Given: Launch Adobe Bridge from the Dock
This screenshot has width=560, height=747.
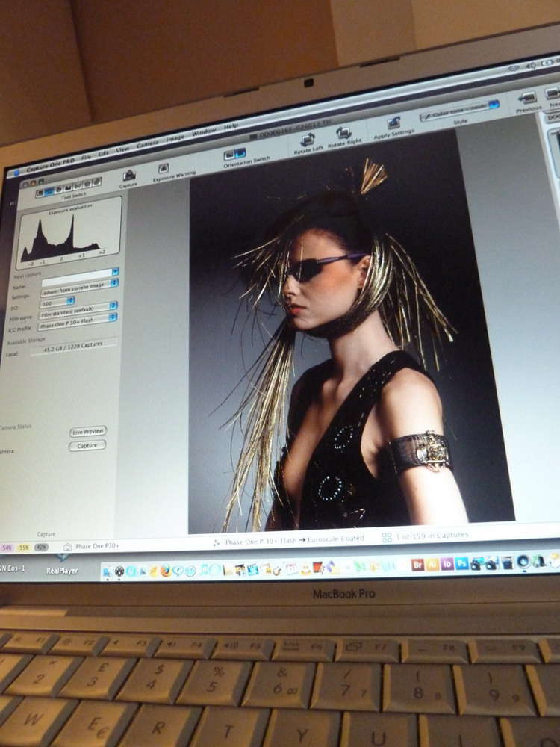Looking at the screenshot, I should click(x=418, y=565).
